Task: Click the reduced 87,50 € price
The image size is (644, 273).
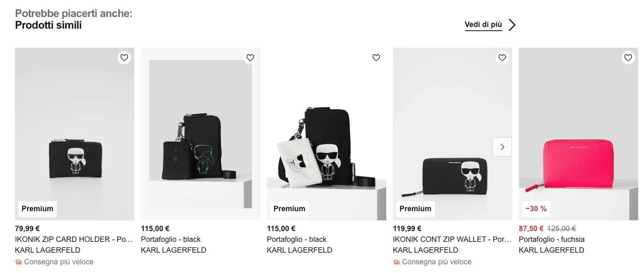Action: [x=531, y=228]
